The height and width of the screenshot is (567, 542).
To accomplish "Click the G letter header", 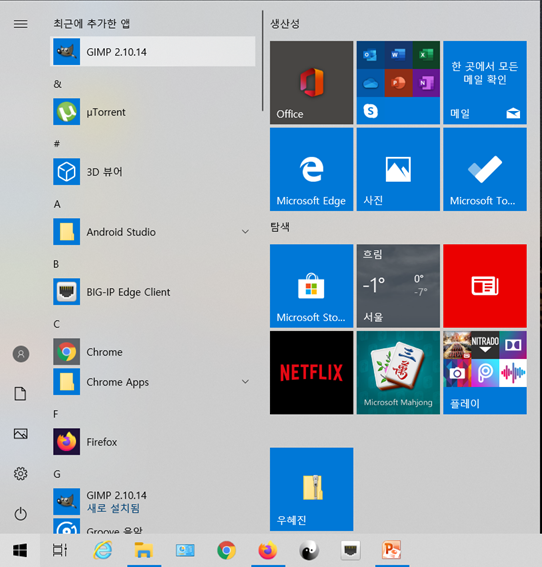I will (57, 474).
